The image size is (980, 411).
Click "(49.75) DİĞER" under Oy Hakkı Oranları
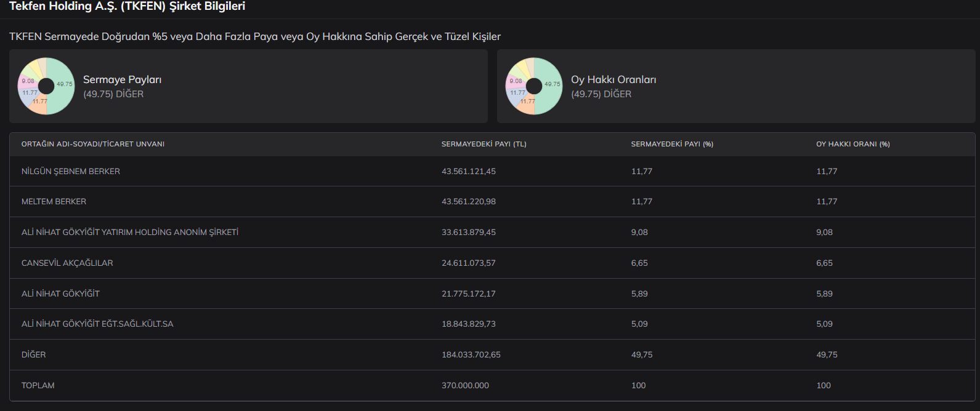[601, 94]
